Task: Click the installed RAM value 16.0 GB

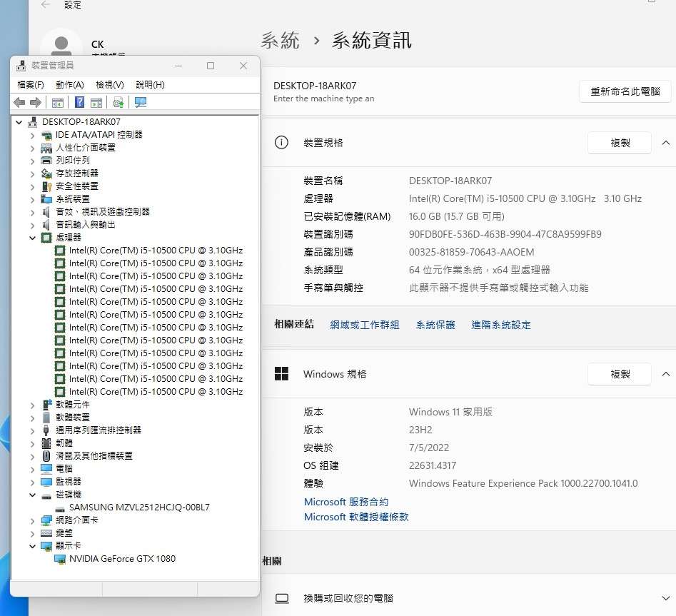Action: [x=457, y=216]
